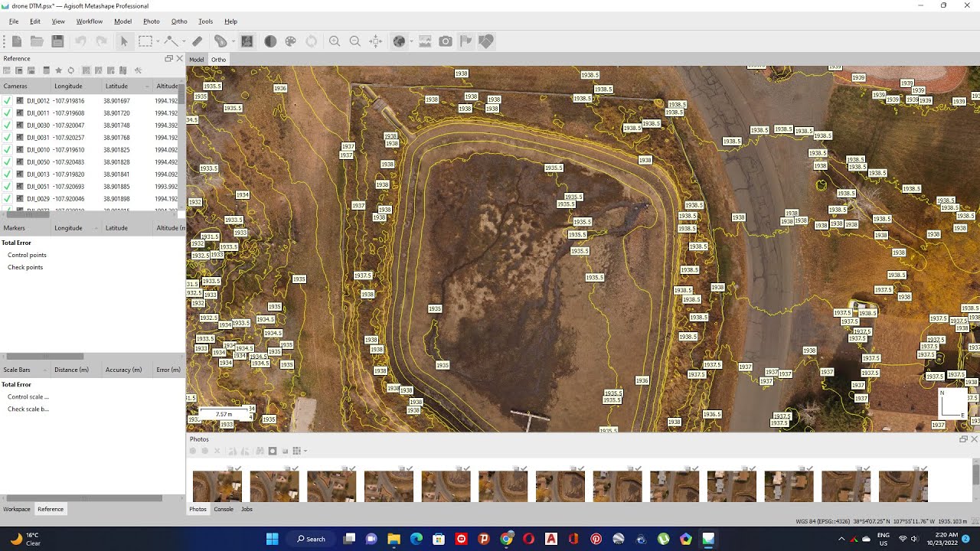Click the Show seamlines icon

[x=247, y=41]
